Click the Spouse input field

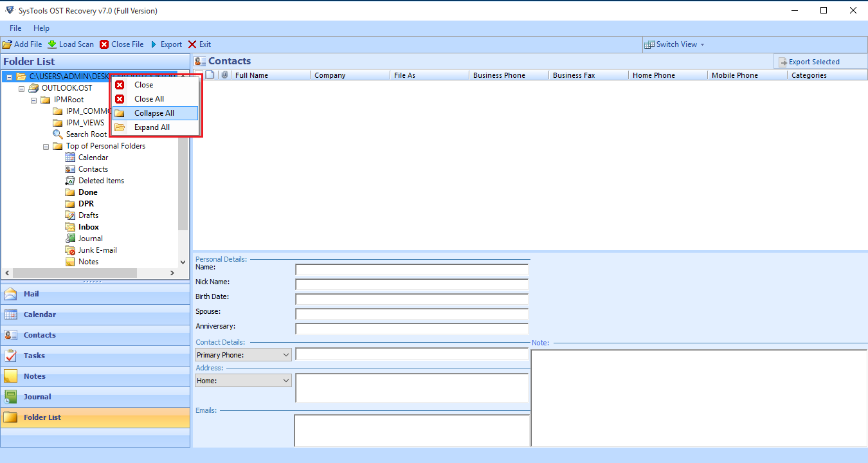pyautogui.click(x=411, y=314)
